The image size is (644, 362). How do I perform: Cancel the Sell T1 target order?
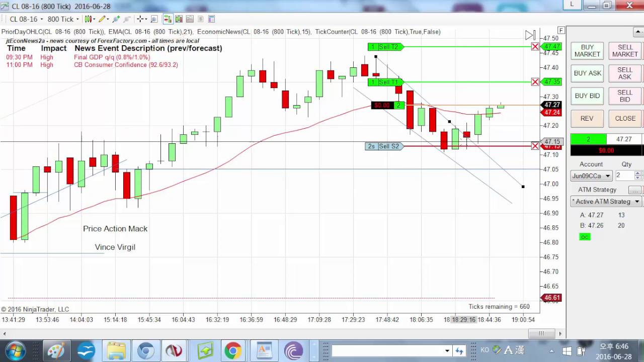[x=535, y=82]
